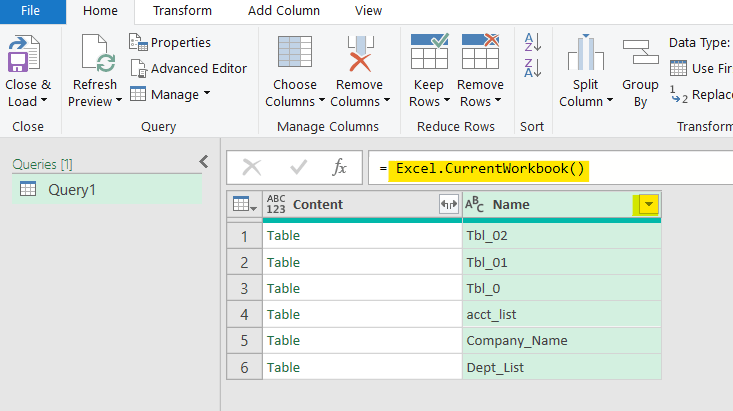
Task: Open the Advanced Editor
Action: point(188,68)
